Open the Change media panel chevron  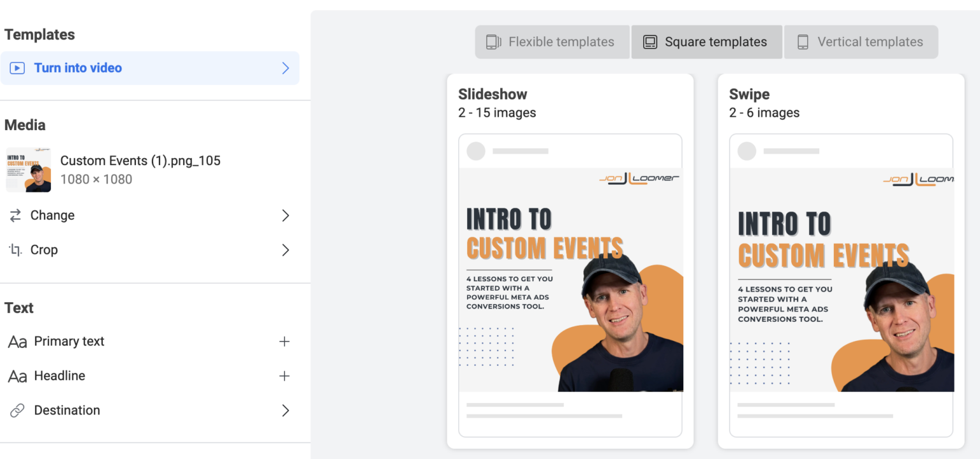click(x=285, y=215)
